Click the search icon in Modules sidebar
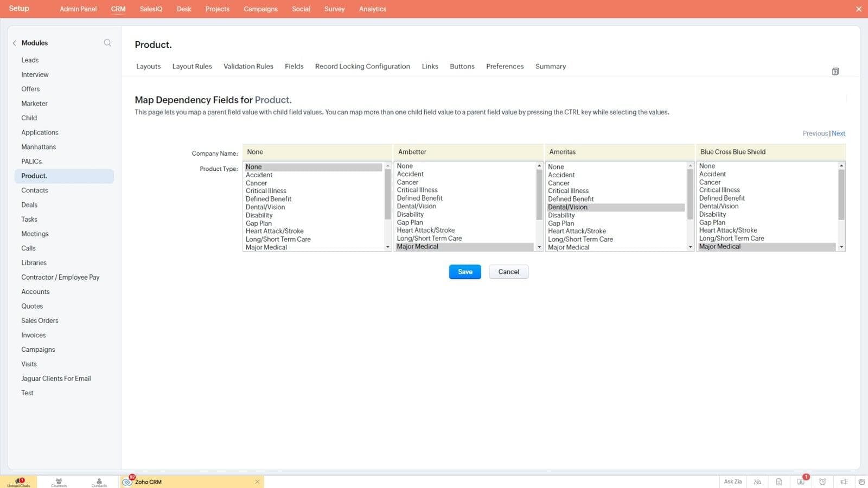 pyautogui.click(x=107, y=43)
